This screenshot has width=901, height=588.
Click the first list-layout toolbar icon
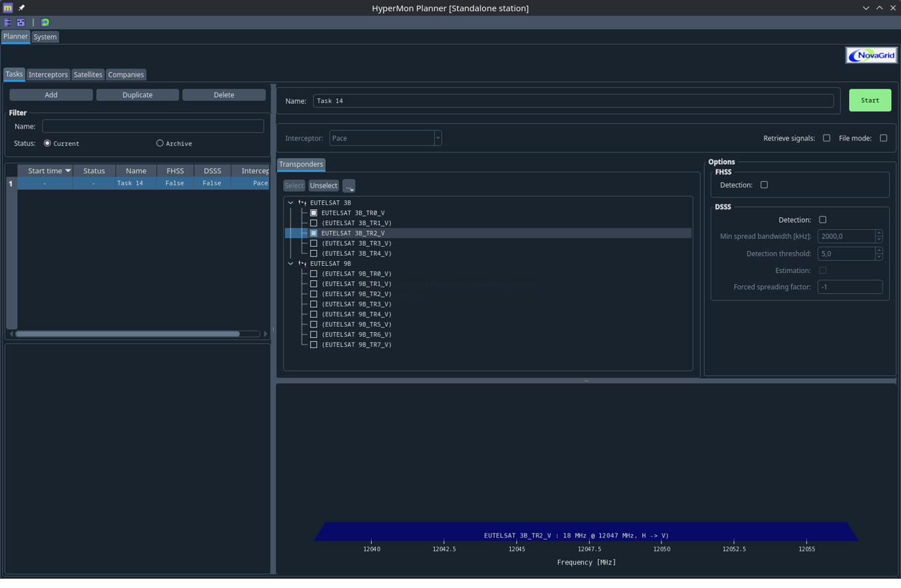click(8, 22)
